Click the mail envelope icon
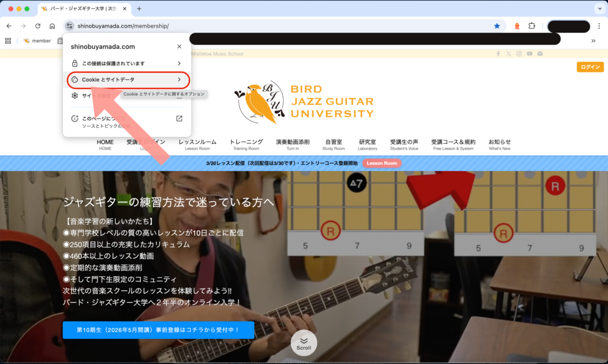This screenshot has width=608, height=364. 540,54
